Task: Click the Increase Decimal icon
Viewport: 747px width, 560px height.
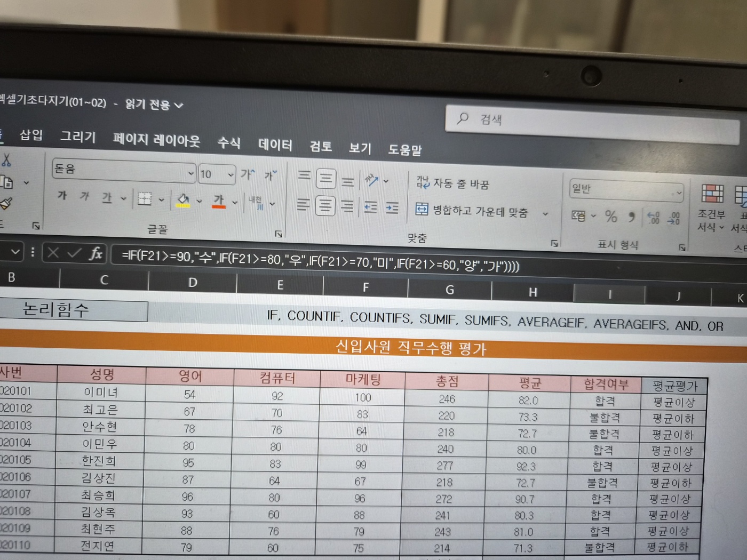Action: tap(653, 218)
